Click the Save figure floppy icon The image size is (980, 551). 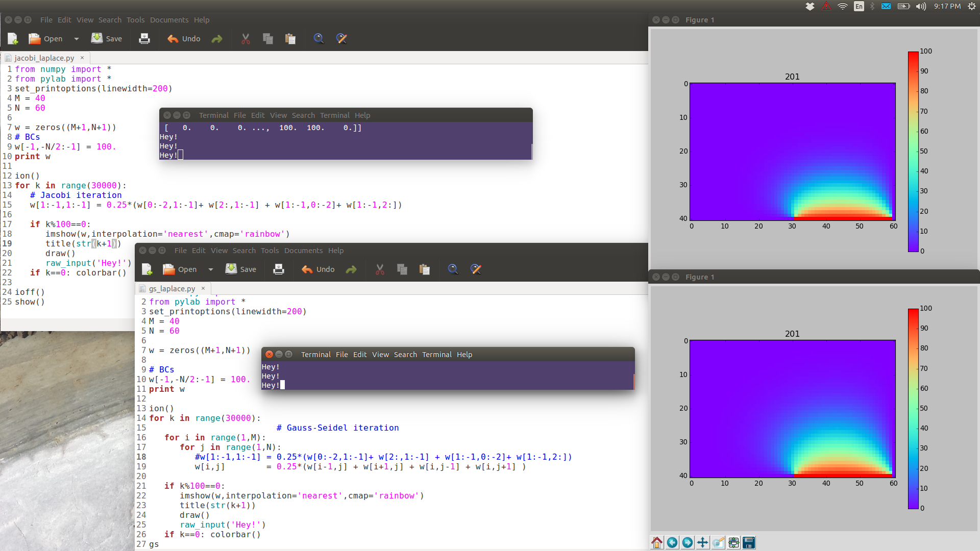(x=749, y=542)
